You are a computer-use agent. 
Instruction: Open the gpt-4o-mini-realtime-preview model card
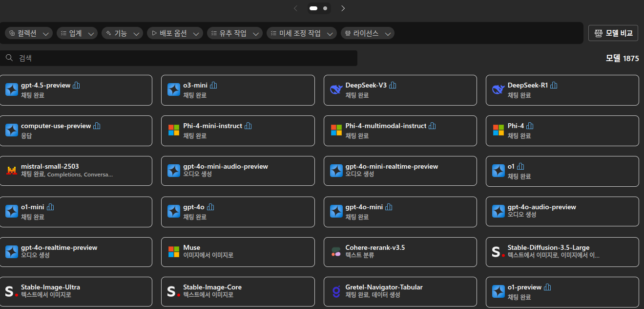click(x=400, y=171)
